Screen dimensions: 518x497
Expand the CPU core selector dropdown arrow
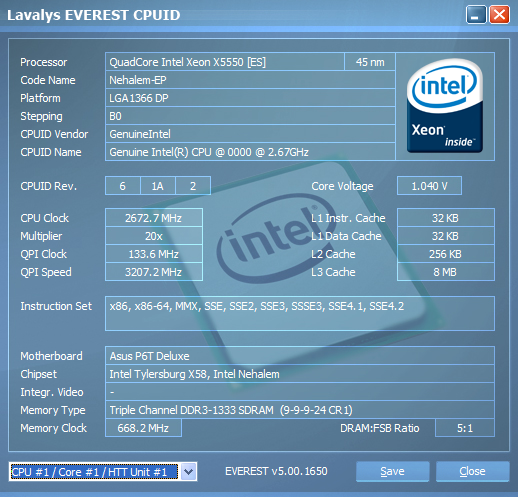tap(188, 472)
